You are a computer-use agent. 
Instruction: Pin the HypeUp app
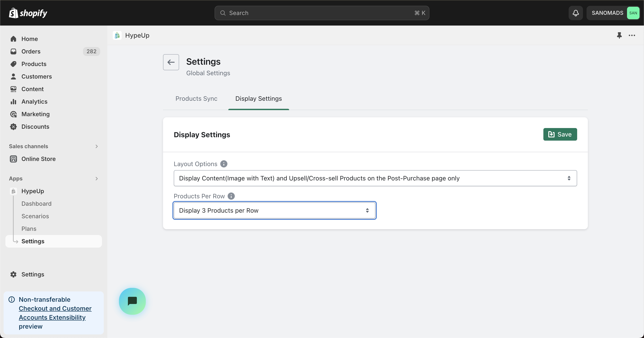[x=619, y=35]
